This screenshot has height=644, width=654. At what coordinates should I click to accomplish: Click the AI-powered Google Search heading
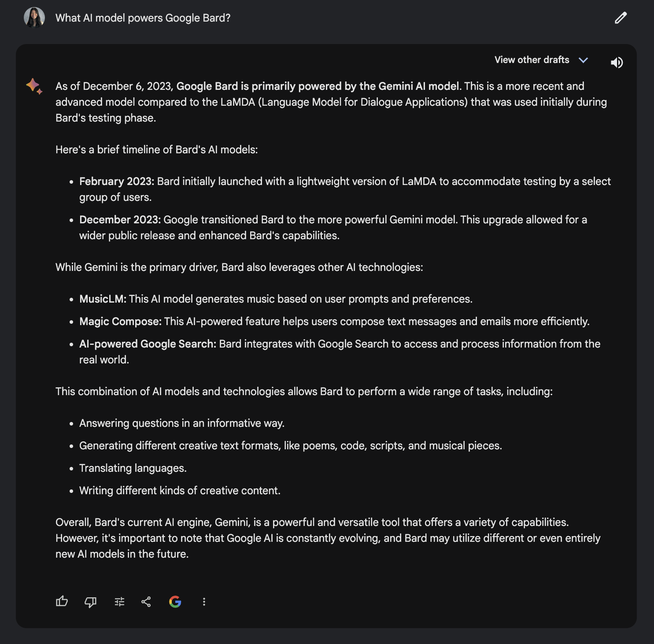pyautogui.click(x=148, y=344)
